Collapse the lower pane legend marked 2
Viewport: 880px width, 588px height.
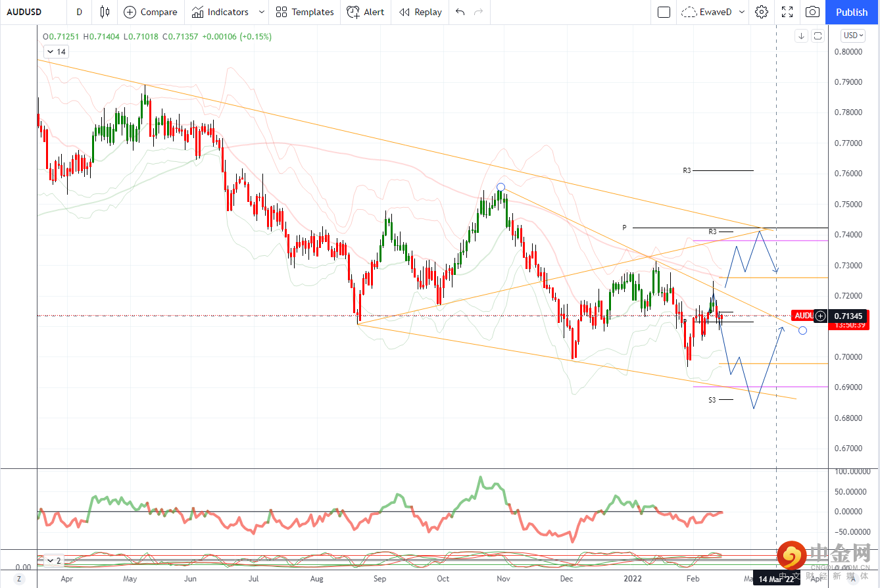tap(53, 561)
